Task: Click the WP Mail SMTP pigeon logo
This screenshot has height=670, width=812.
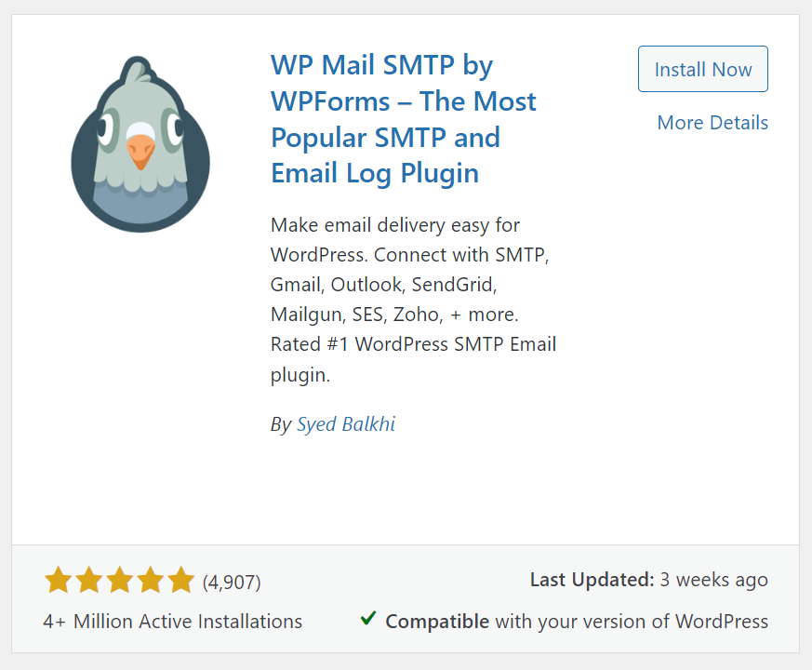Action: (x=140, y=144)
